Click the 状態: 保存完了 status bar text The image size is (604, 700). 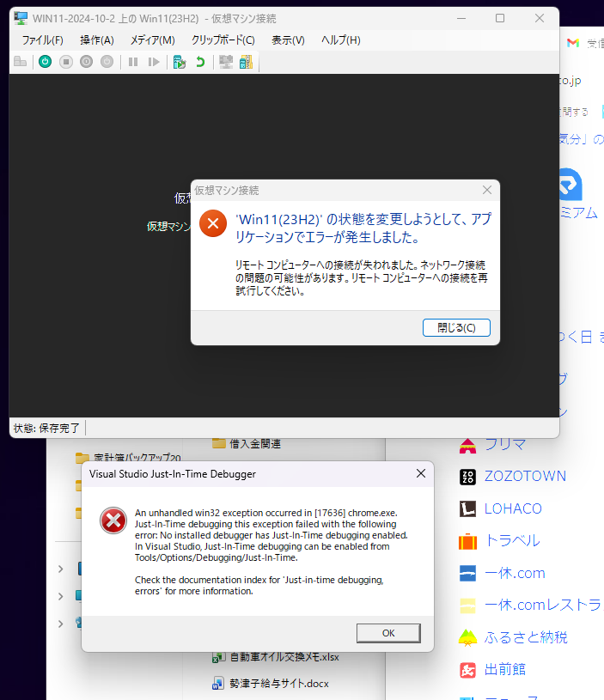pyautogui.click(x=46, y=428)
